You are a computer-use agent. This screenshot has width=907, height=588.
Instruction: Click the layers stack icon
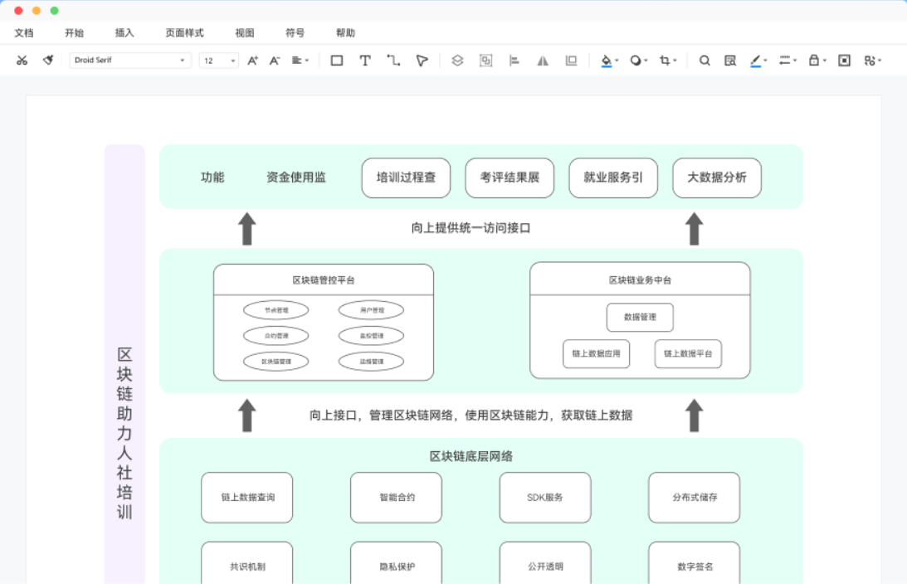tap(457, 61)
